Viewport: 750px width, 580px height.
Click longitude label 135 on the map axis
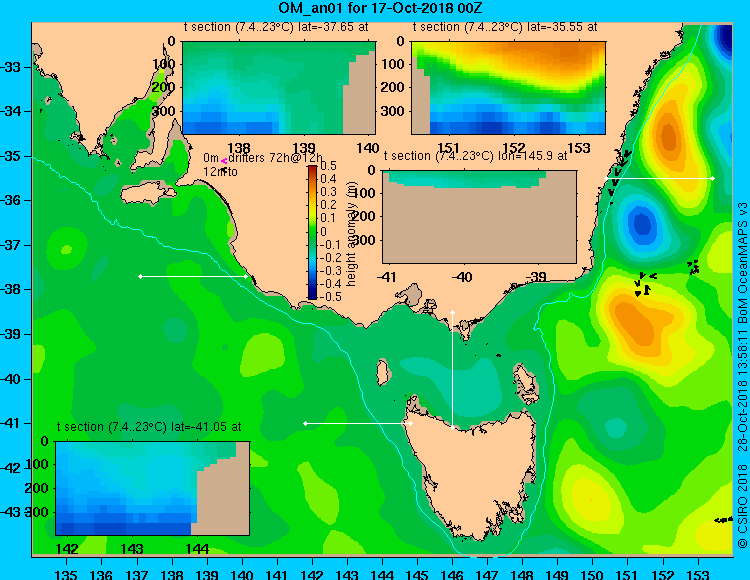(66, 575)
